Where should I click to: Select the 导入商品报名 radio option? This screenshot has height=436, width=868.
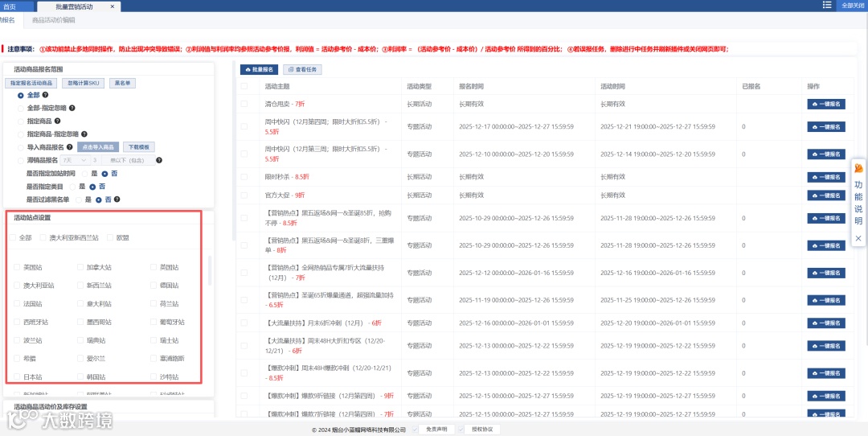pyautogui.click(x=20, y=147)
